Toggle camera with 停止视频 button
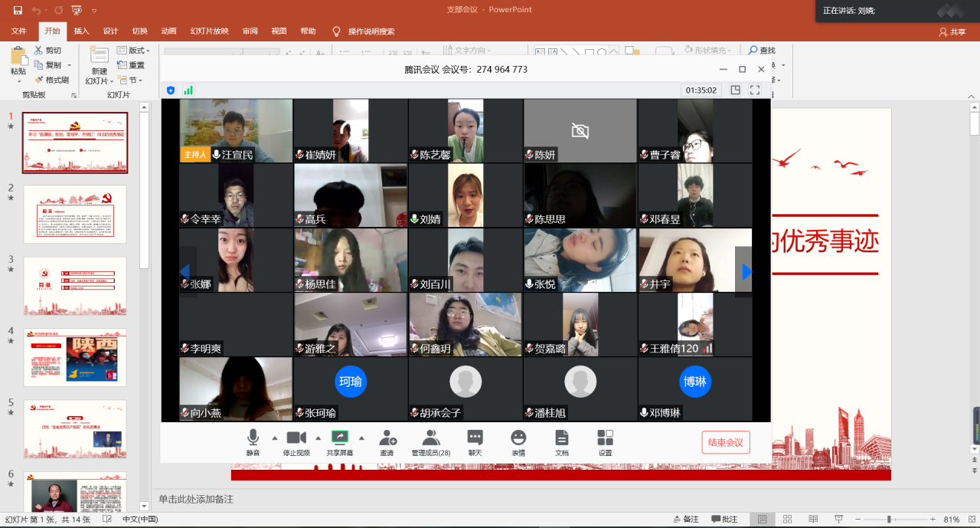980x528 pixels. [296, 441]
